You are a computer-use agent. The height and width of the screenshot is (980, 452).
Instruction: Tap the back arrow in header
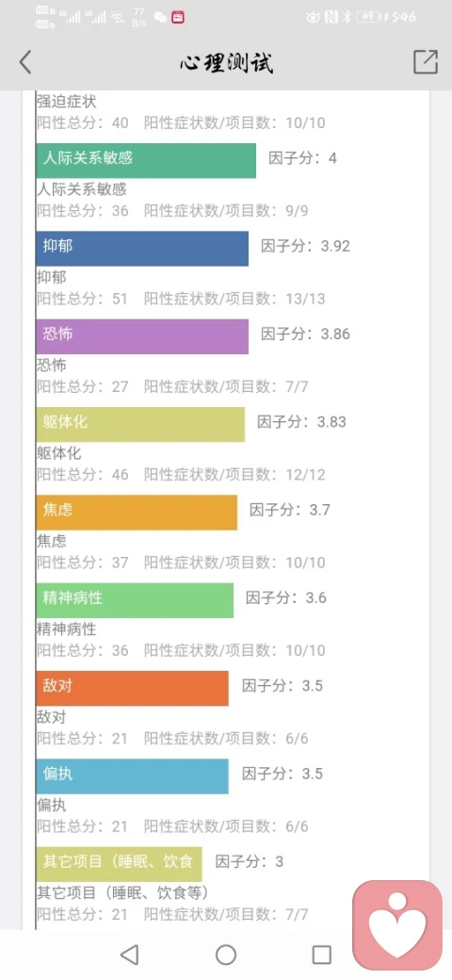pos(25,62)
